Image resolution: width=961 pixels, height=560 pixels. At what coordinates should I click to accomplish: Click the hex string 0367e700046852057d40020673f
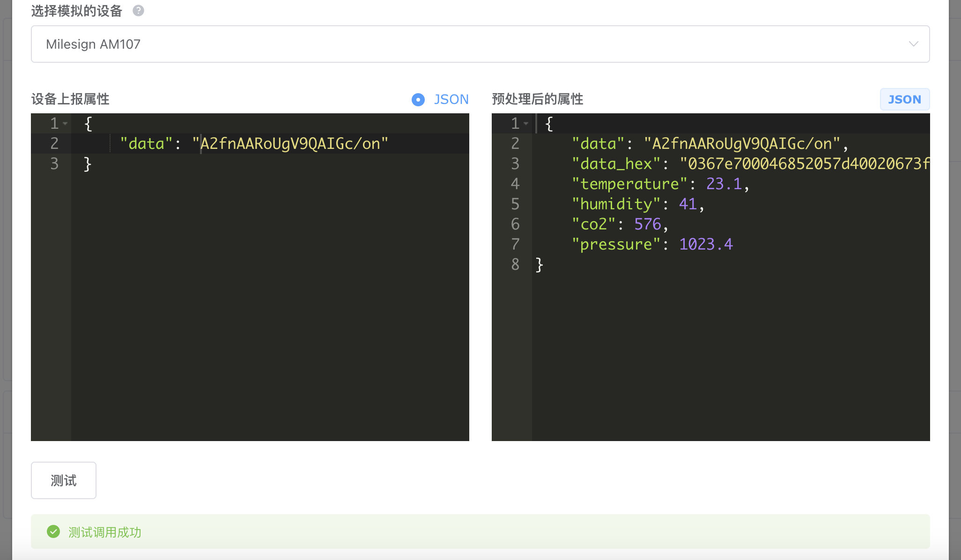(805, 163)
